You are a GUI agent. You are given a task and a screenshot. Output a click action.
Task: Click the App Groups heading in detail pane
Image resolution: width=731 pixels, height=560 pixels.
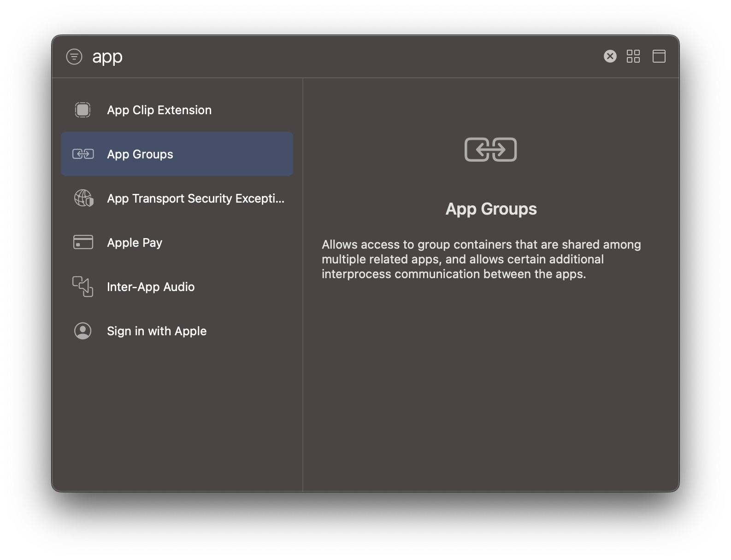coord(491,209)
